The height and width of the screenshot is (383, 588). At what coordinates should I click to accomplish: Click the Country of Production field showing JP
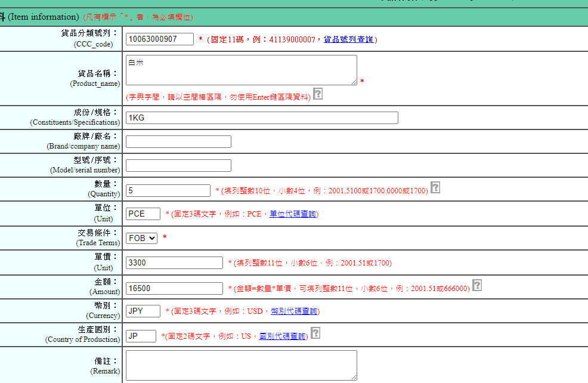point(141,336)
